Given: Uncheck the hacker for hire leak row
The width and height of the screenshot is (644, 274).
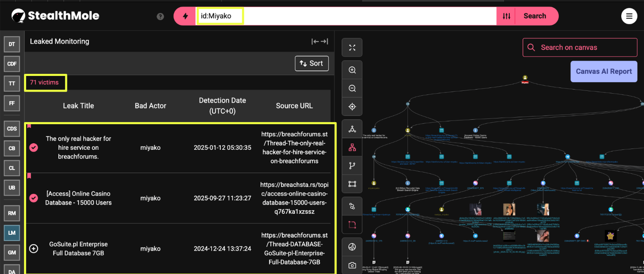Looking at the screenshot, I should click(34, 148).
